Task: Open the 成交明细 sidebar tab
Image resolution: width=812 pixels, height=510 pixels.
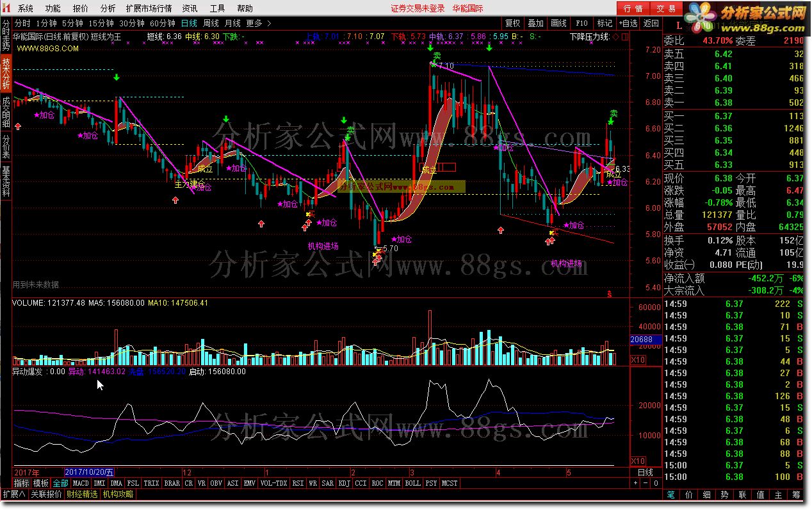Action: pyautogui.click(x=6, y=111)
